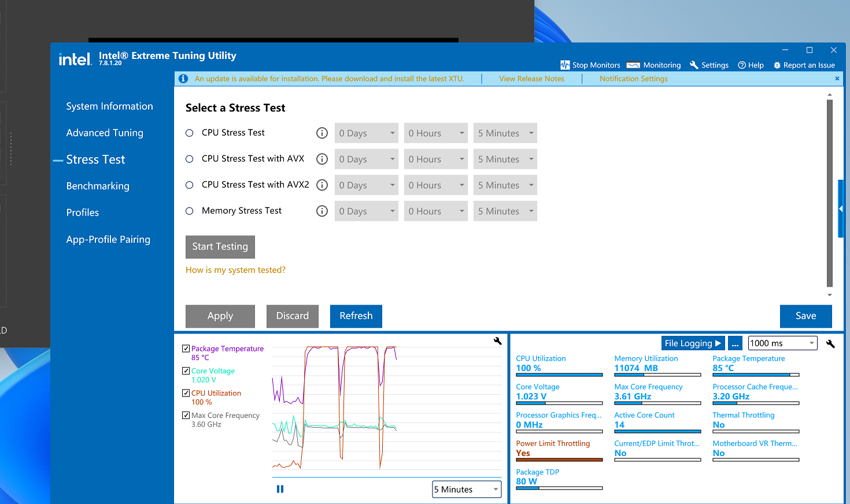The image size is (850, 504).
Task: Open Help question mark icon
Action: tap(742, 65)
